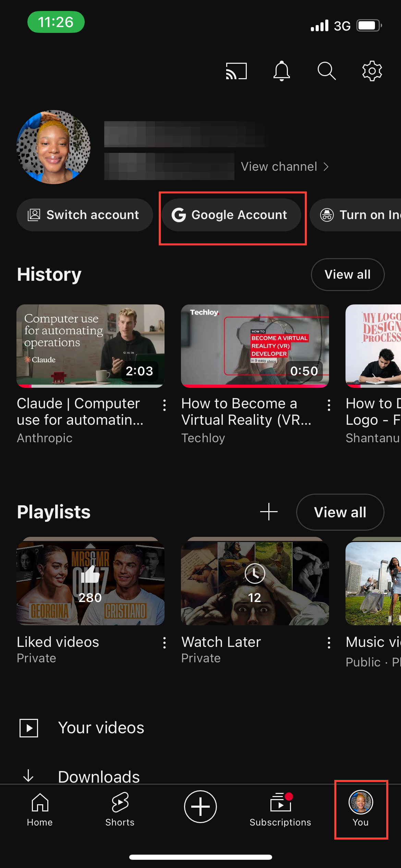Viewport: 401px width, 868px height.
Task: Open settings gear icon
Action: pos(372,71)
